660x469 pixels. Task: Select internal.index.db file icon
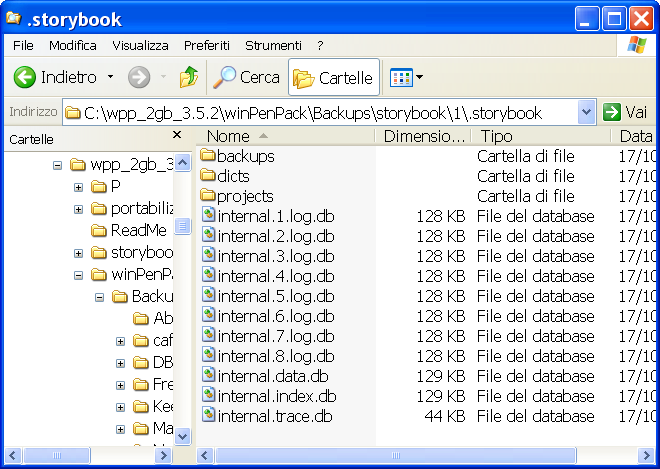click(209, 395)
